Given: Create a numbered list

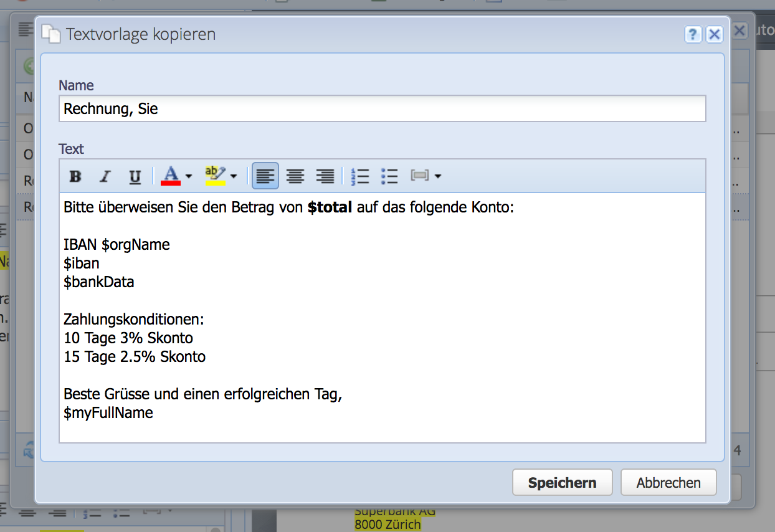Looking at the screenshot, I should point(360,176).
